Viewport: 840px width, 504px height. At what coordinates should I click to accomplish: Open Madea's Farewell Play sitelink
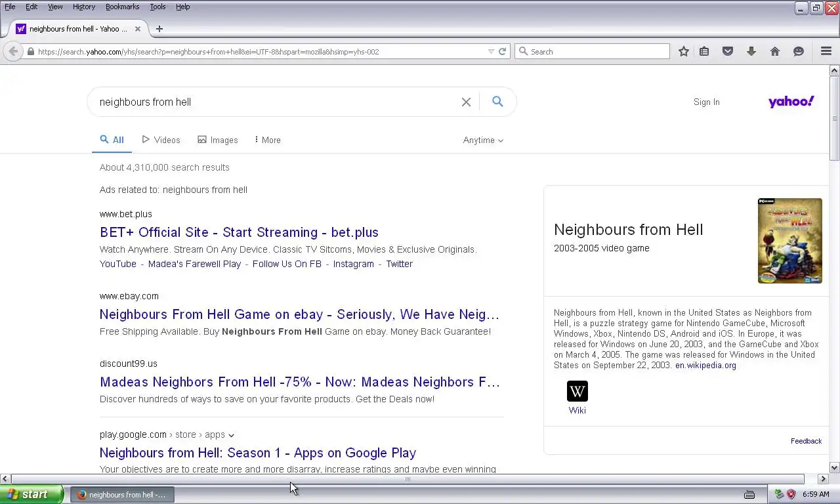point(194,264)
